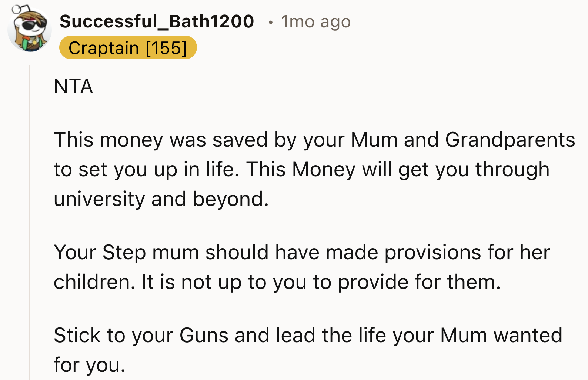Click the dot separator after the username

coord(271,21)
